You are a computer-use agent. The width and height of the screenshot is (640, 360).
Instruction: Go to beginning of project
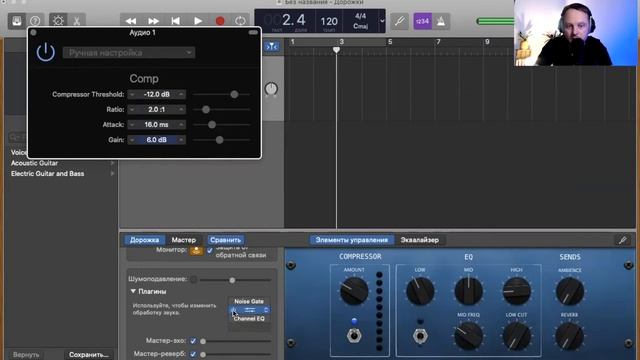(x=176, y=21)
